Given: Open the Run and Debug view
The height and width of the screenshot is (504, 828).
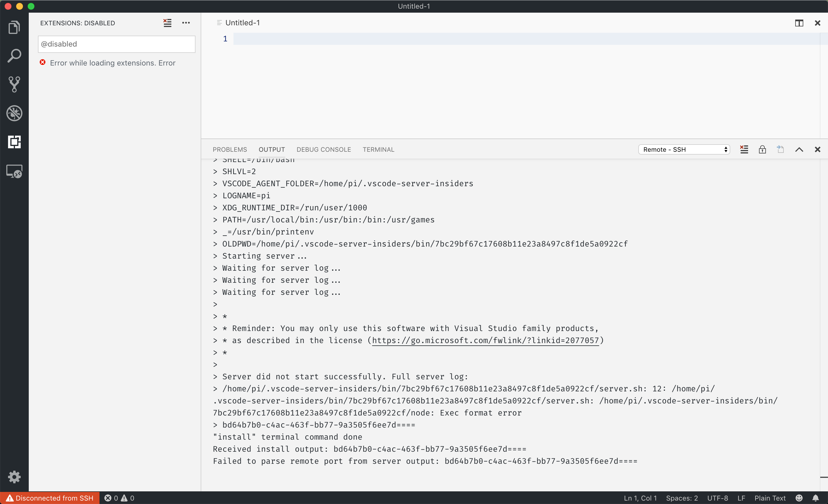Looking at the screenshot, I should pyautogui.click(x=14, y=113).
